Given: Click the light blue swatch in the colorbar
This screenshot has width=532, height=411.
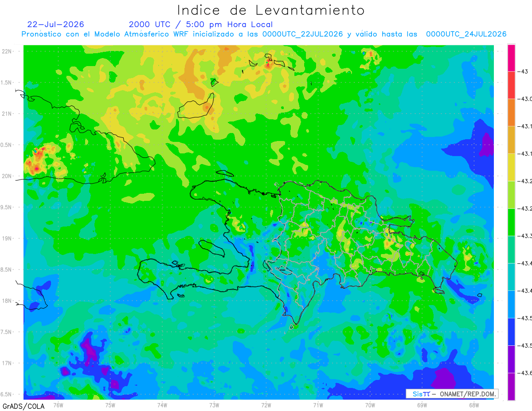Looking at the screenshot, I should [511, 304].
